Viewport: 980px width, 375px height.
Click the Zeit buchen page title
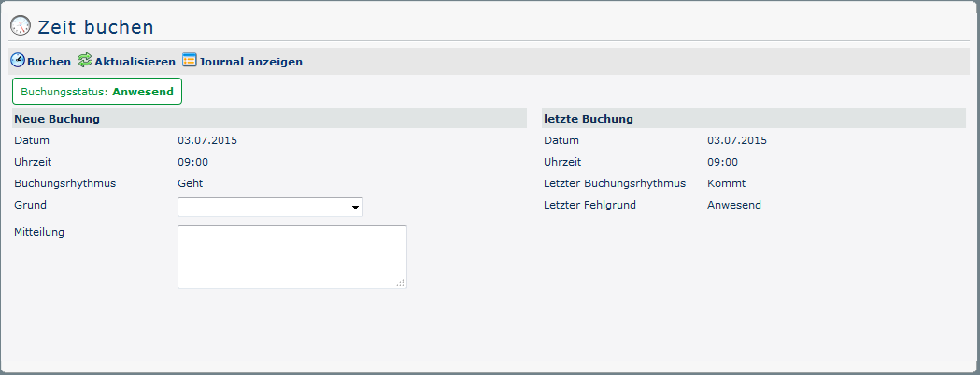[95, 28]
